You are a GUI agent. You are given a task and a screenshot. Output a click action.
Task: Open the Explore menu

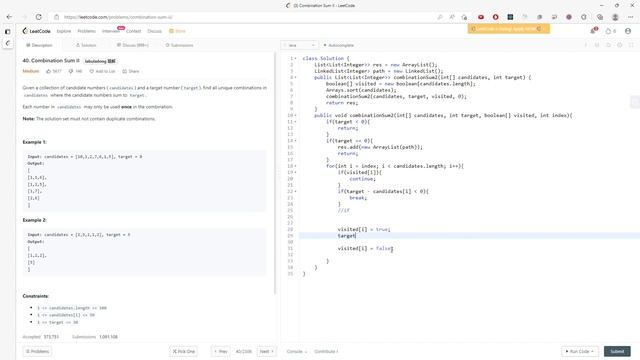pyautogui.click(x=64, y=31)
